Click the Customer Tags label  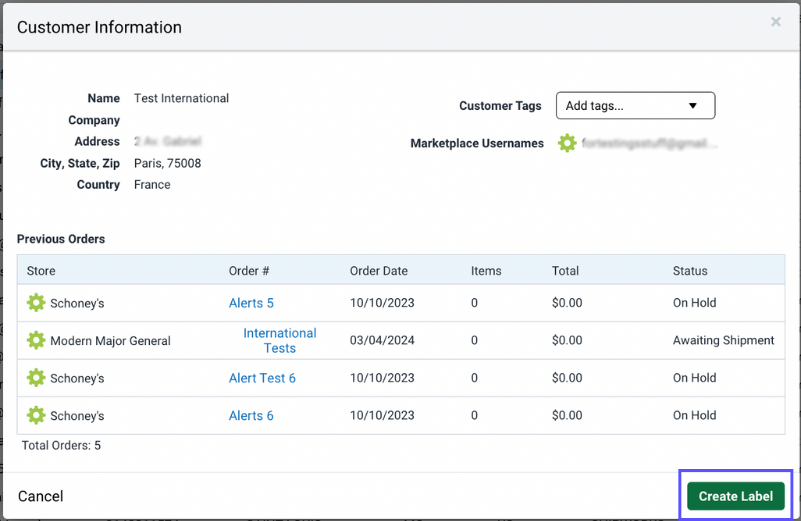pos(500,106)
